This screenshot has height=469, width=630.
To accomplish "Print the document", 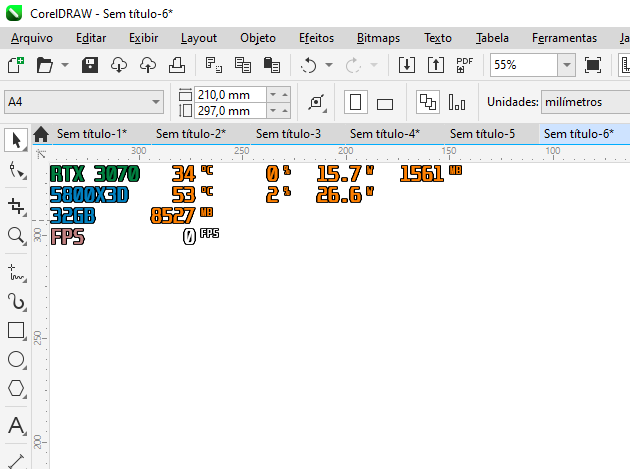I will pyautogui.click(x=177, y=65).
